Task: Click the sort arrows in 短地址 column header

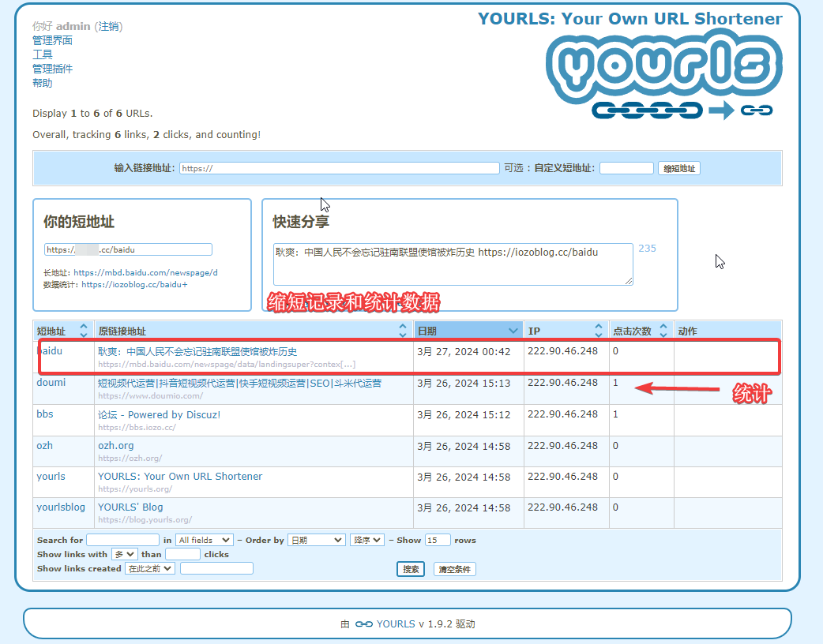Action: click(84, 331)
